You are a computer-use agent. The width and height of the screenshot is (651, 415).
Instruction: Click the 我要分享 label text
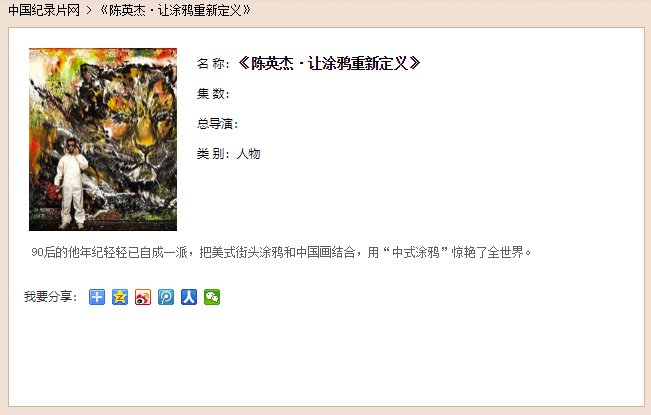pyautogui.click(x=50, y=297)
